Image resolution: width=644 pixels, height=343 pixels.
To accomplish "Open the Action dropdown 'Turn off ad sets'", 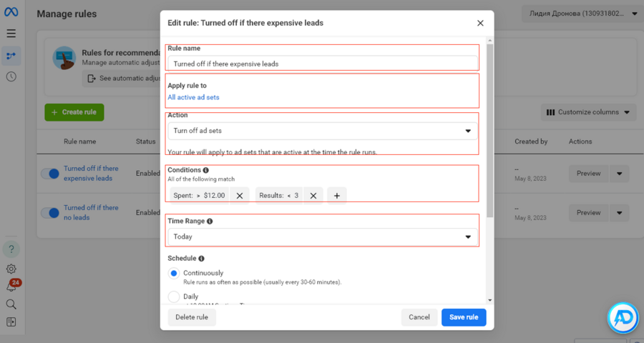I will (323, 131).
